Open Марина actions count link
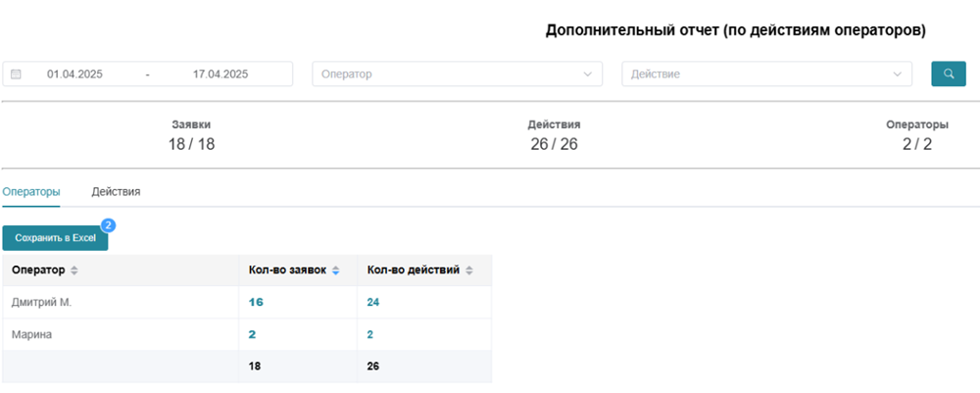 pos(370,335)
